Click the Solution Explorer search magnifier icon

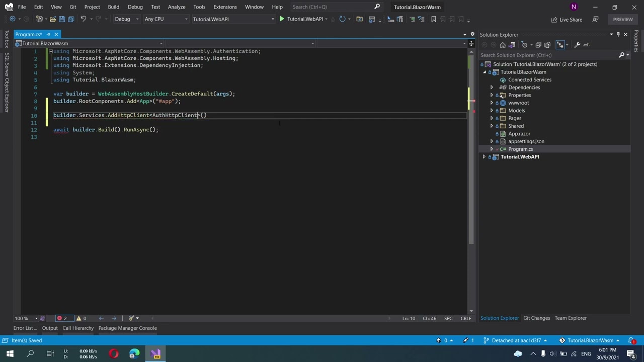tap(621, 55)
